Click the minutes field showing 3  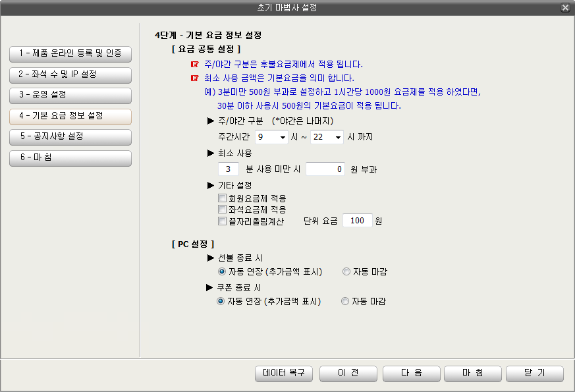coord(229,169)
